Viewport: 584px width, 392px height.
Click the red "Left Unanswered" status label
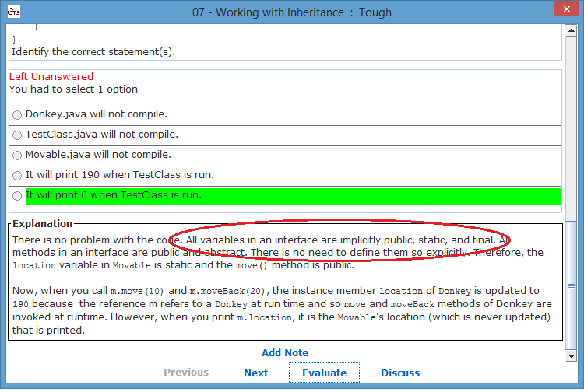coord(51,77)
